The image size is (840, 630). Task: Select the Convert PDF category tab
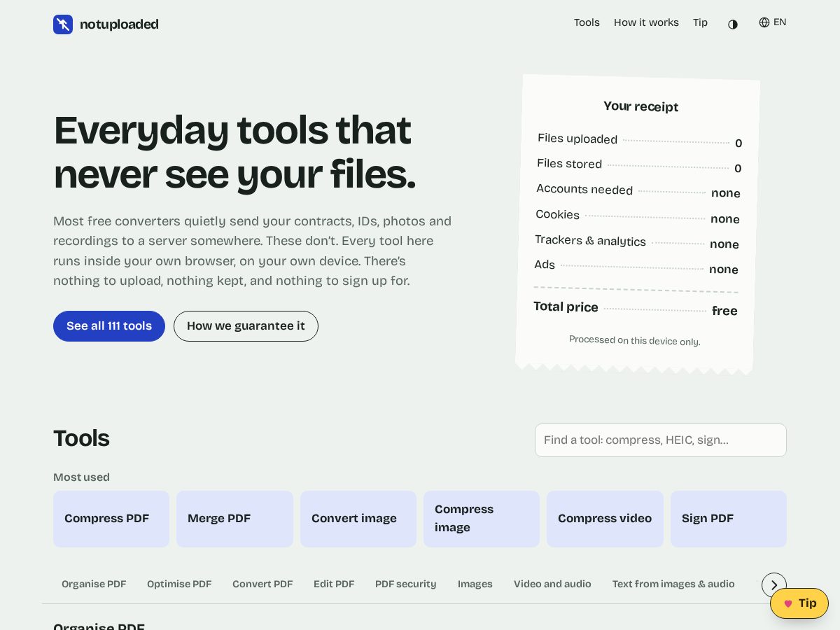click(x=262, y=584)
